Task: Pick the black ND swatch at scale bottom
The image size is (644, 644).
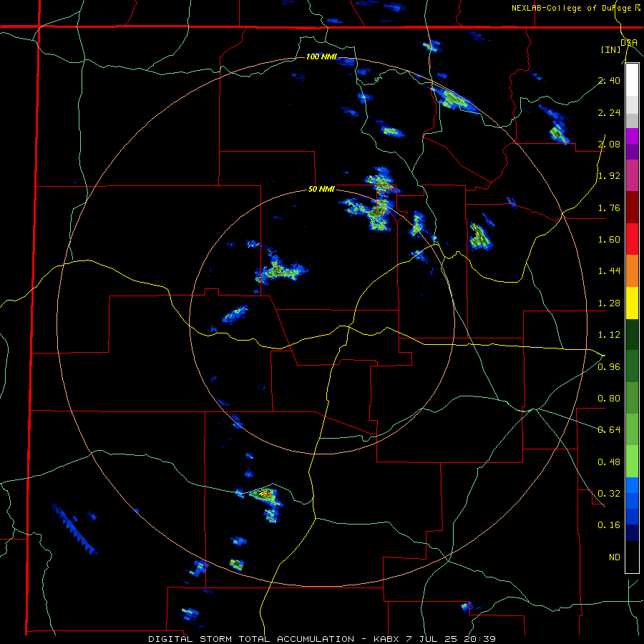Action: tap(632, 557)
